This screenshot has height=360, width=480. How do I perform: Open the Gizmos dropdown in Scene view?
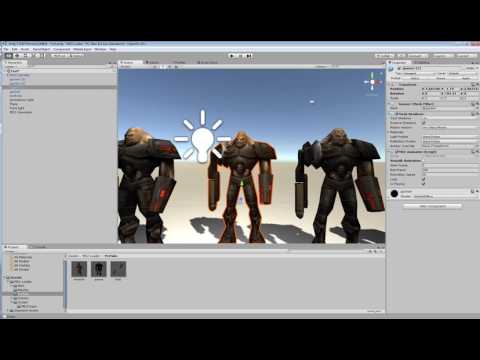coord(323,67)
